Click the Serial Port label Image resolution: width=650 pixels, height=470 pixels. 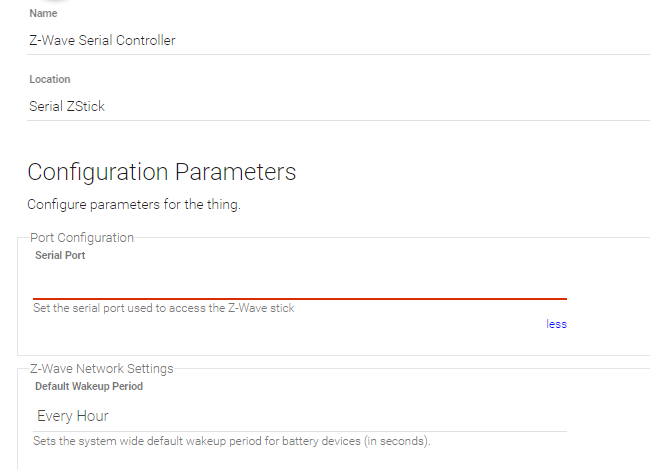tap(60, 256)
